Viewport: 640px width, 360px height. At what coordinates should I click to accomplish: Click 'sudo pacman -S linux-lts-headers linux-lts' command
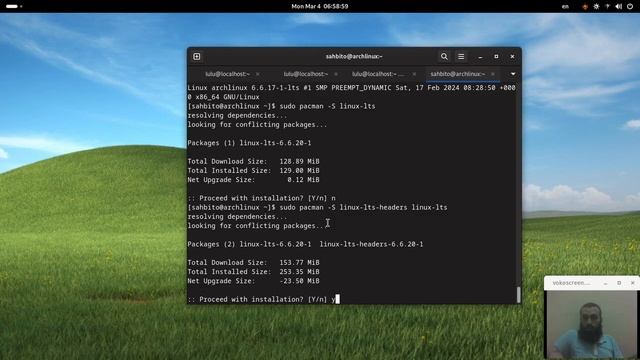363,207
